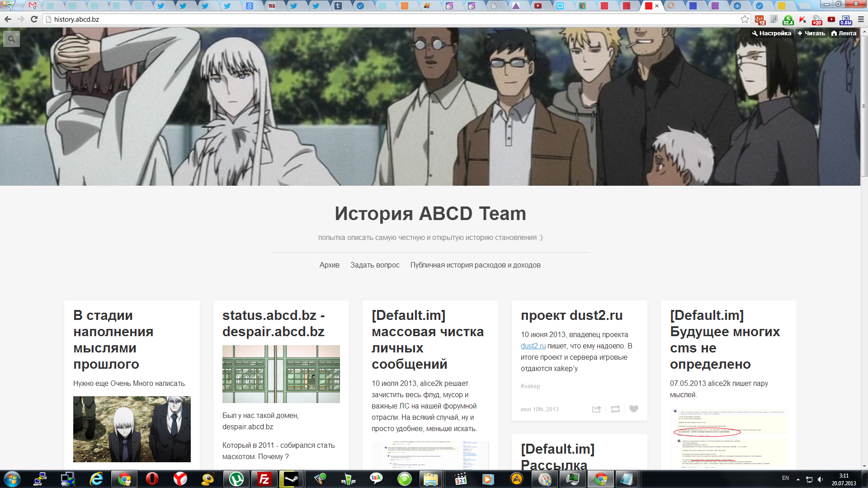Viewport: 868px width, 488px height.
Task: Open Публичная история расходов и доходов link
Action: pyautogui.click(x=475, y=265)
